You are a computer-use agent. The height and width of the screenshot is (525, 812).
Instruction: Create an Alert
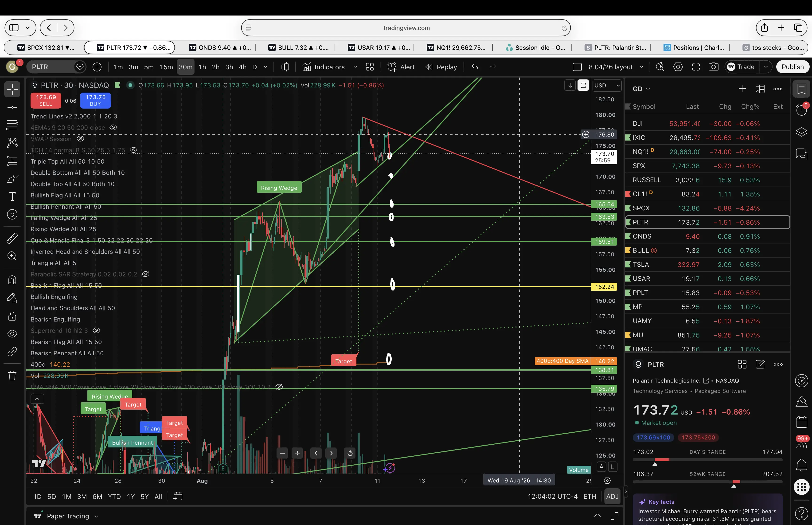pos(401,67)
